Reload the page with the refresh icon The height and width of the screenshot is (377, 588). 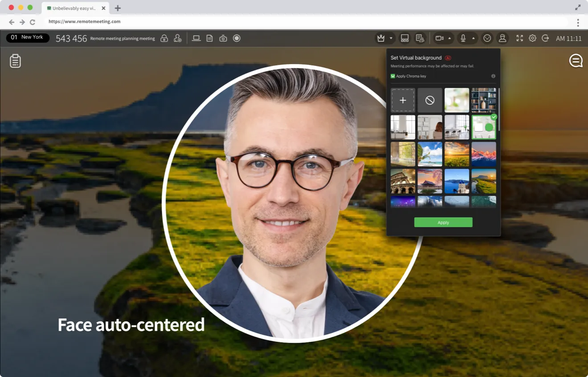click(x=33, y=22)
